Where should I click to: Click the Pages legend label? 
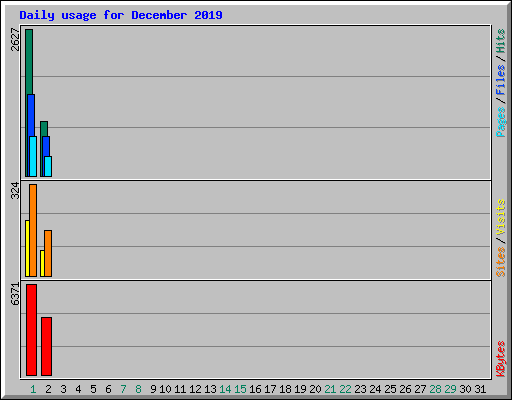click(501, 122)
